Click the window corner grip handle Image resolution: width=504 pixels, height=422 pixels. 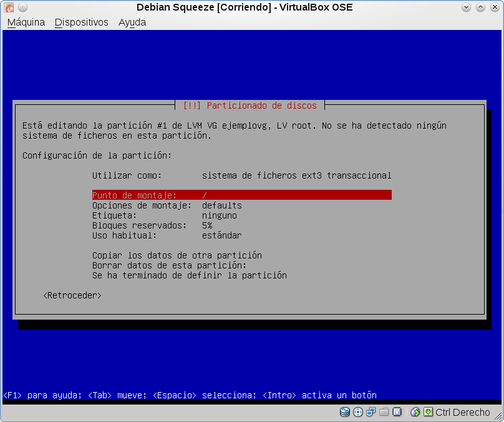[x=498, y=416]
